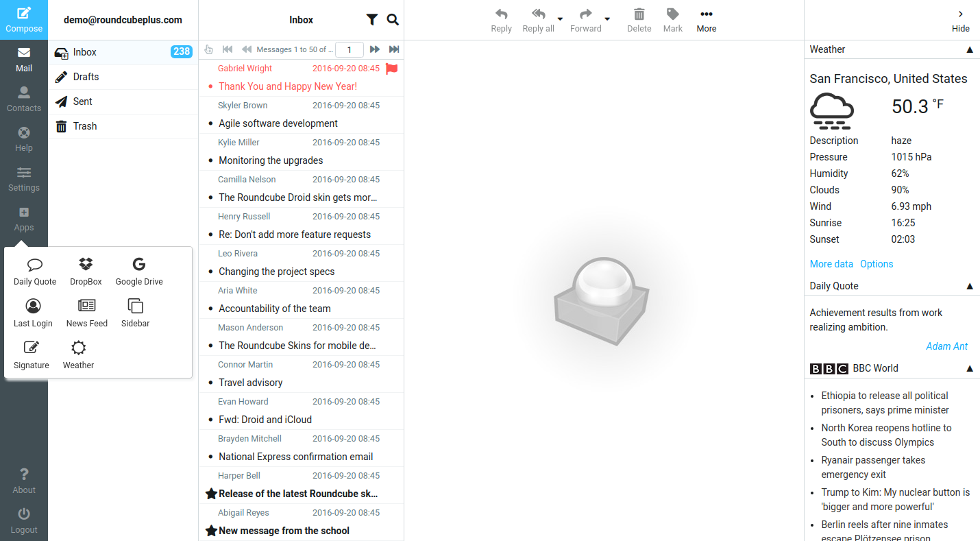The width and height of the screenshot is (980, 541).
Task: Hide the right sidebar panel
Action: 960,20
